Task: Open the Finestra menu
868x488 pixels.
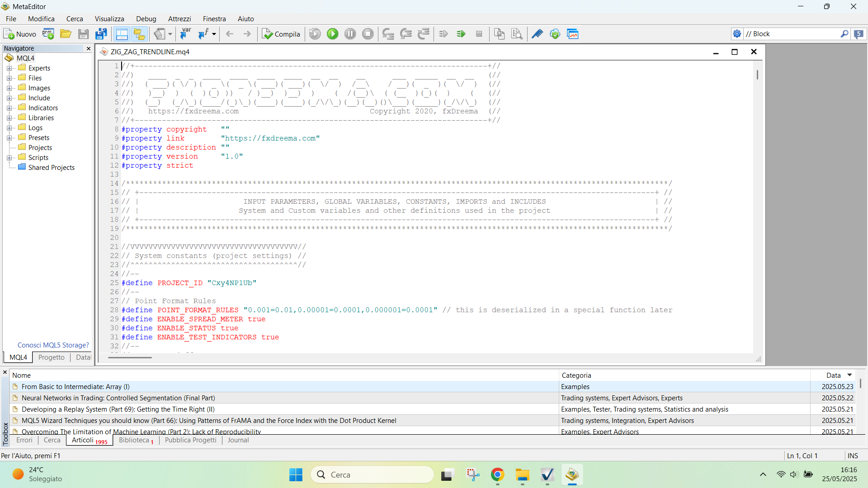Action: point(214,19)
